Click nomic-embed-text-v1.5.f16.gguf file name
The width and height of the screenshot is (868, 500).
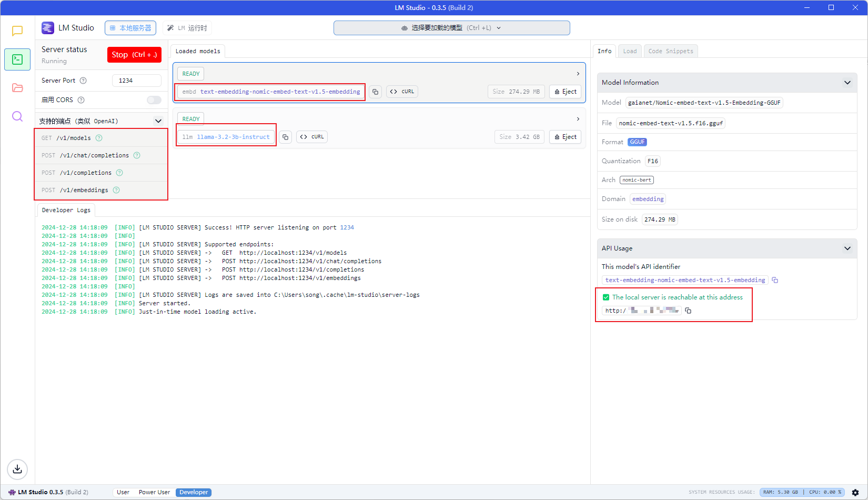point(671,123)
